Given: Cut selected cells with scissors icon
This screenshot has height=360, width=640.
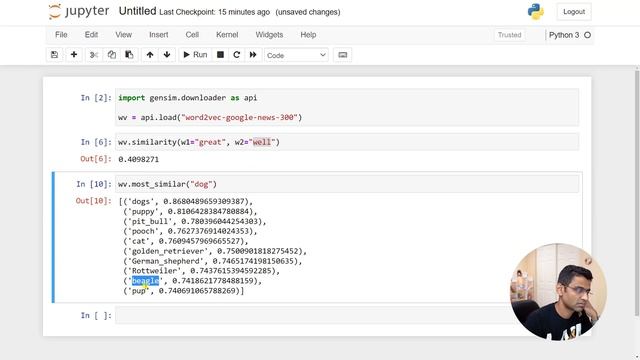Looking at the screenshot, I should point(93,55).
